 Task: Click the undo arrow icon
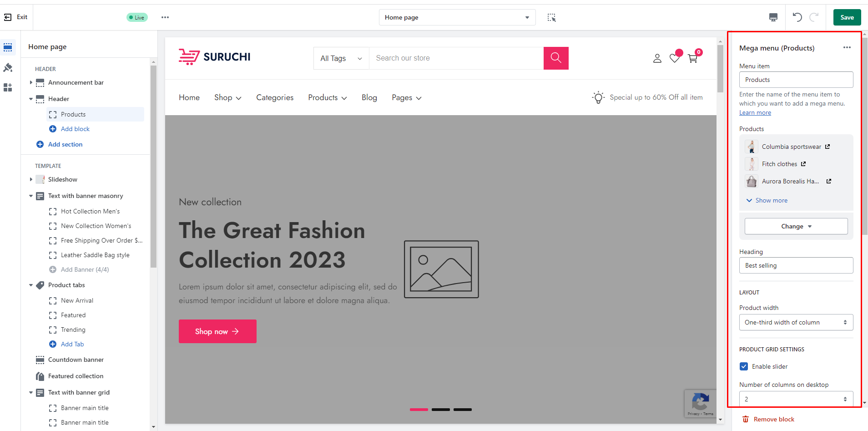click(797, 17)
